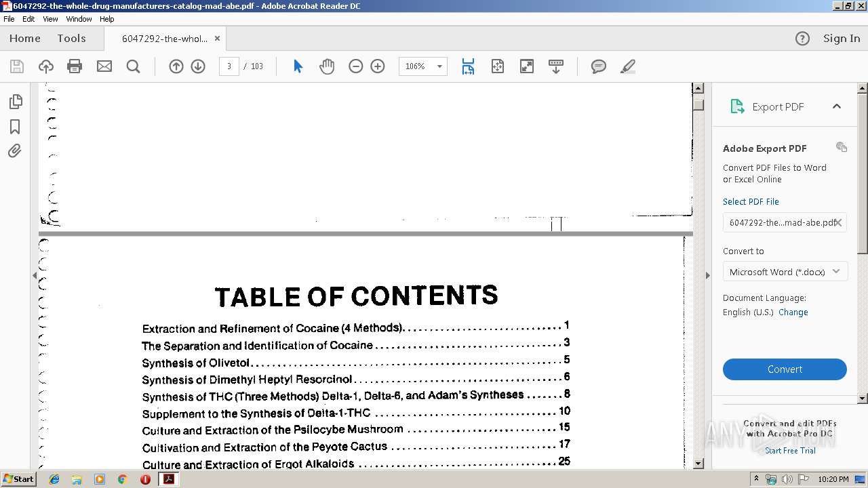868x488 pixels.
Task: Switch to the Tools tab
Action: pyautogui.click(x=71, y=39)
